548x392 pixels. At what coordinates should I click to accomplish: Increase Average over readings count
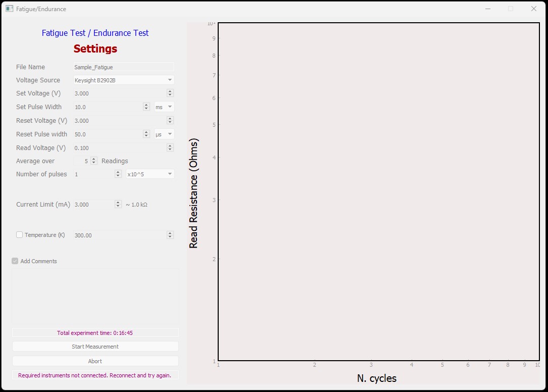(x=93, y=159)
